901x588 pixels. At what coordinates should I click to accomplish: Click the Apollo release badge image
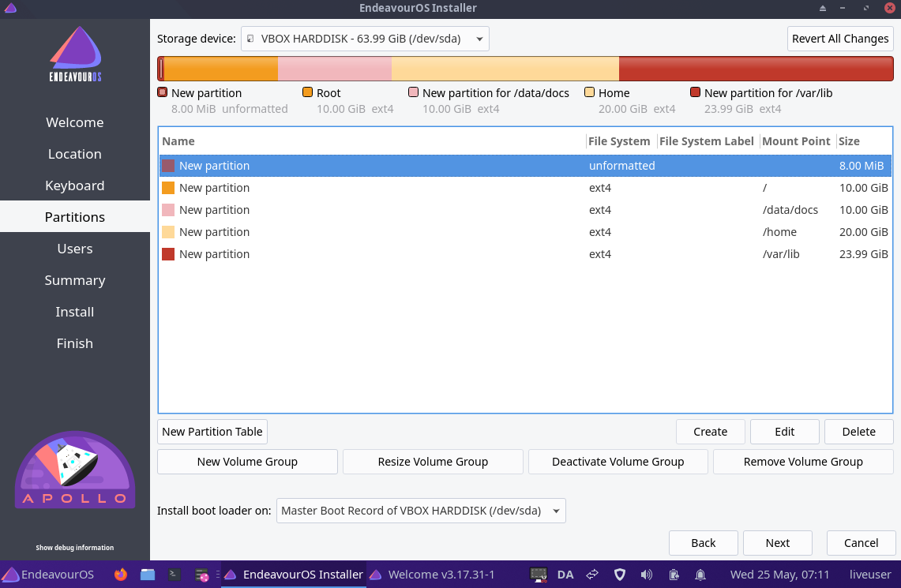click(x=75, y=470)
